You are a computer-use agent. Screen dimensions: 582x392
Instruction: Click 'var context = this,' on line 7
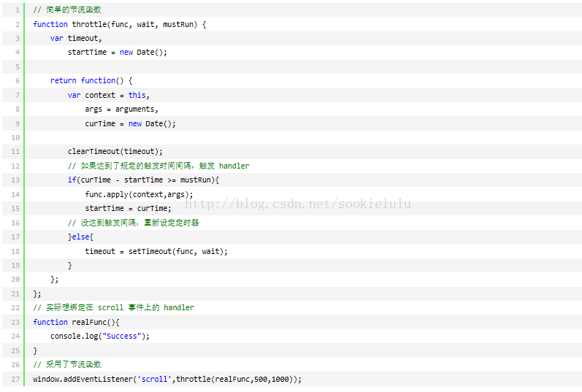pyautogui.click(x=108, y=95)
